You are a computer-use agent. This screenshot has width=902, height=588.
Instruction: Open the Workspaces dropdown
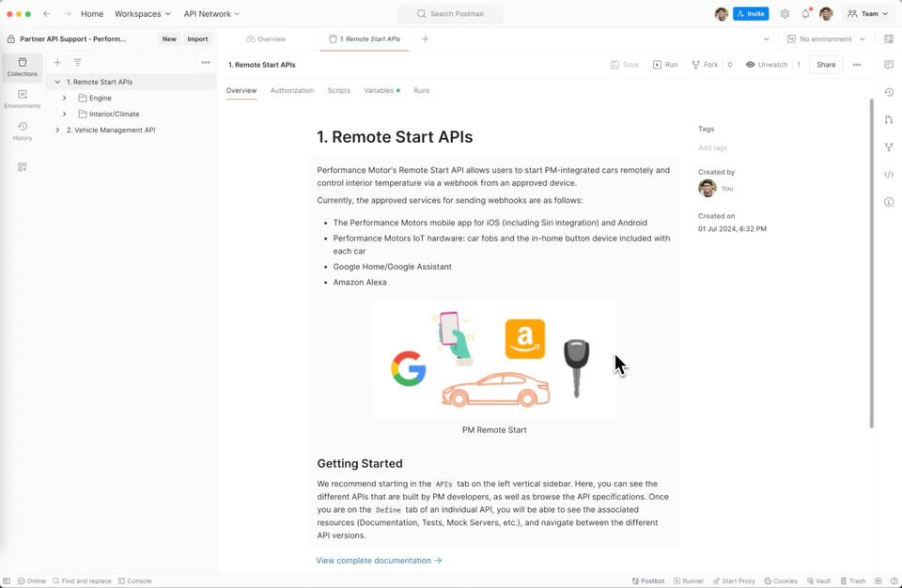point(143,14)
